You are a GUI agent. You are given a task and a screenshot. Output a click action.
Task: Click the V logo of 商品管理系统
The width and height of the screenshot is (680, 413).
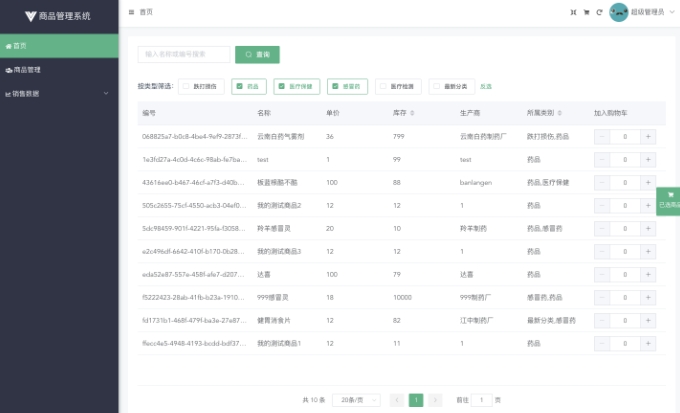pos(30,16)
